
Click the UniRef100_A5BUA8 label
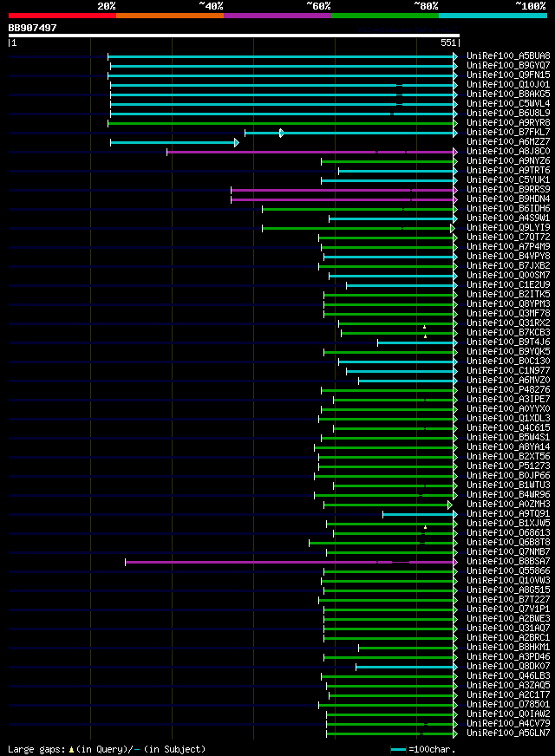click(508, 56)
